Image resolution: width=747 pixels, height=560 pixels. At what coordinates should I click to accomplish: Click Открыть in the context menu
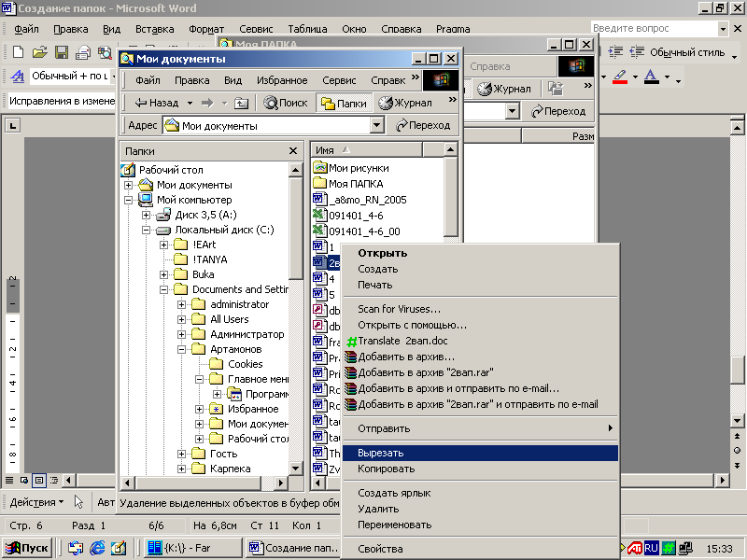tap(480, 253)
